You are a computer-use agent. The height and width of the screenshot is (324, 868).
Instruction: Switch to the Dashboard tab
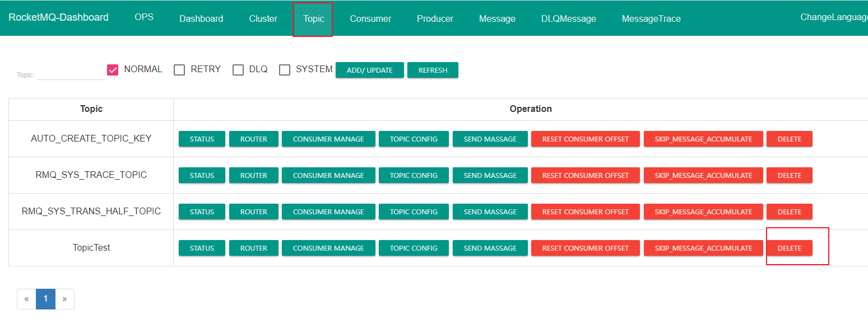pos(201,18)
